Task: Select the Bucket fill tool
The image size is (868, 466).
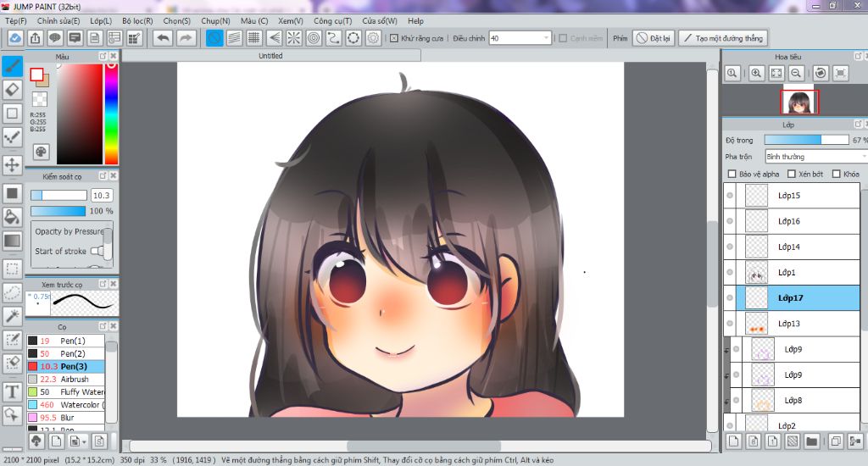Action: pos(12,216)
